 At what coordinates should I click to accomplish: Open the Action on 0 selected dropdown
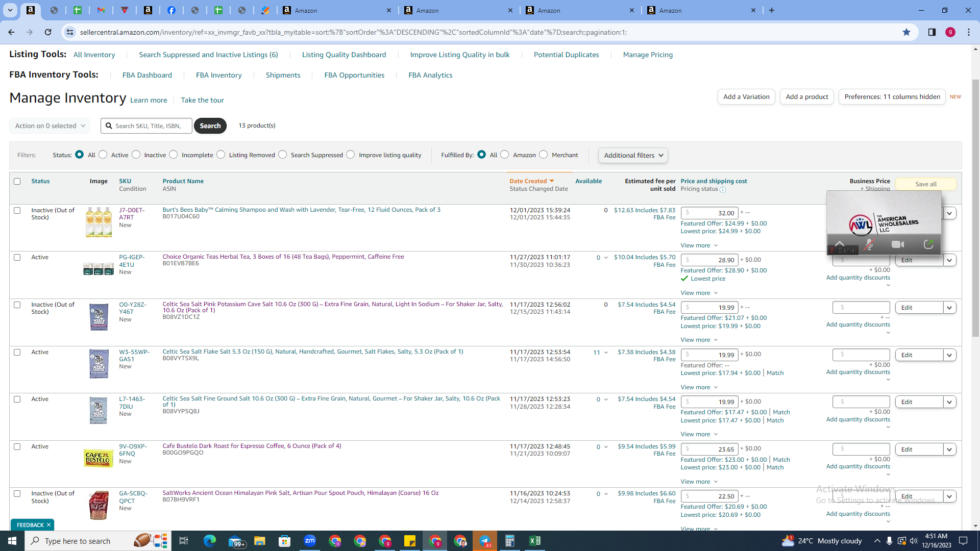click(x=50, y=126)
